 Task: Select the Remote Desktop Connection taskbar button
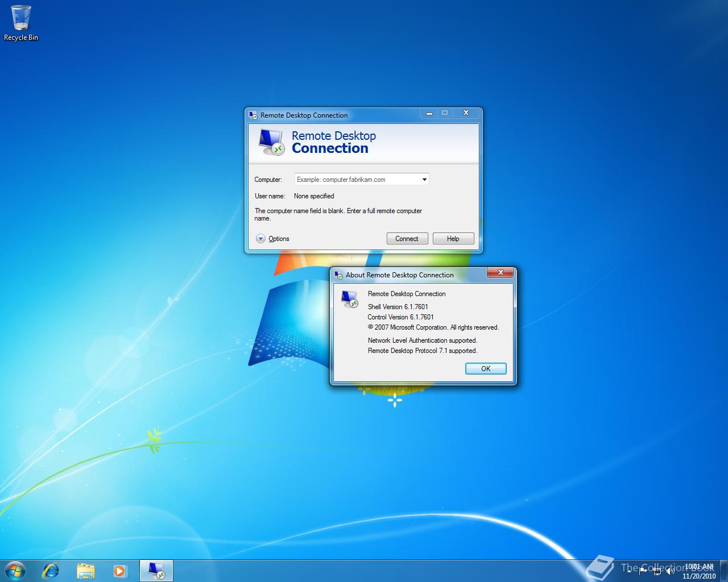pos(156,571)
